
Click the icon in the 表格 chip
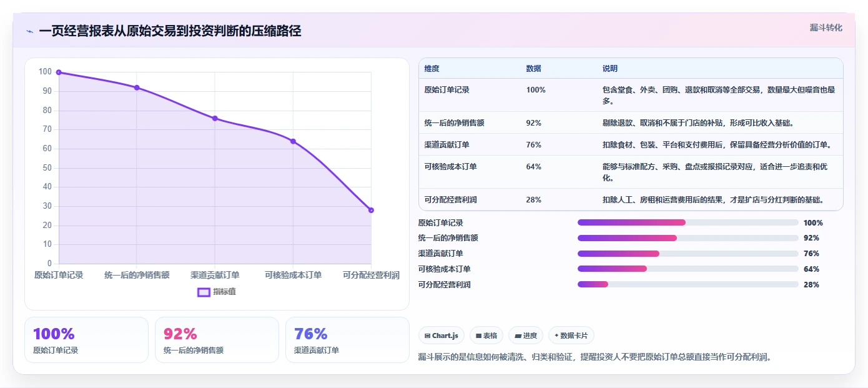point(478,336)
